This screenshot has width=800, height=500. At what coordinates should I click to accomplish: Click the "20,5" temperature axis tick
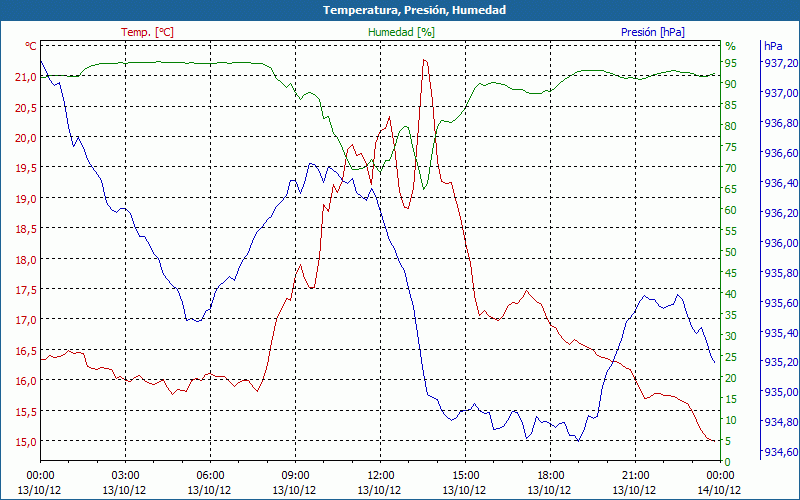pos(25,107)
